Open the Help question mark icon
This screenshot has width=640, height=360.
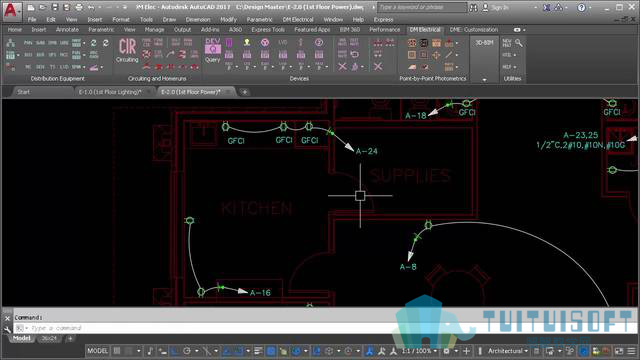tap(582, 7)
